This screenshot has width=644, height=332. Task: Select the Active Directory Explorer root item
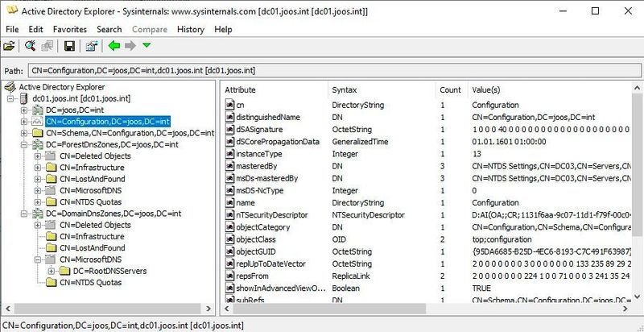pos(62,87)
